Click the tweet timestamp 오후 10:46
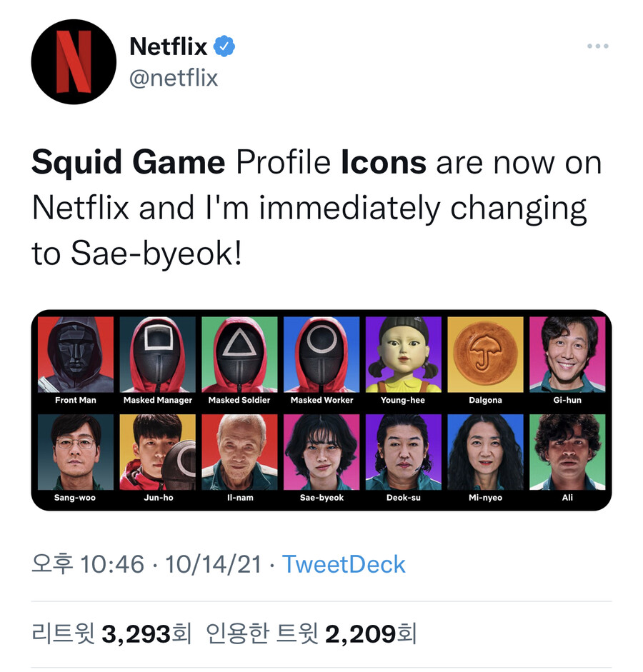The image size is (643, 672). tap(88, 564)
